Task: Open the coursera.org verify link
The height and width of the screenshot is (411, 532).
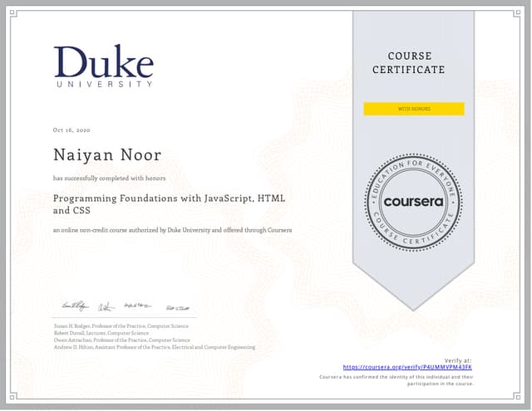Action: pos(407,367)
